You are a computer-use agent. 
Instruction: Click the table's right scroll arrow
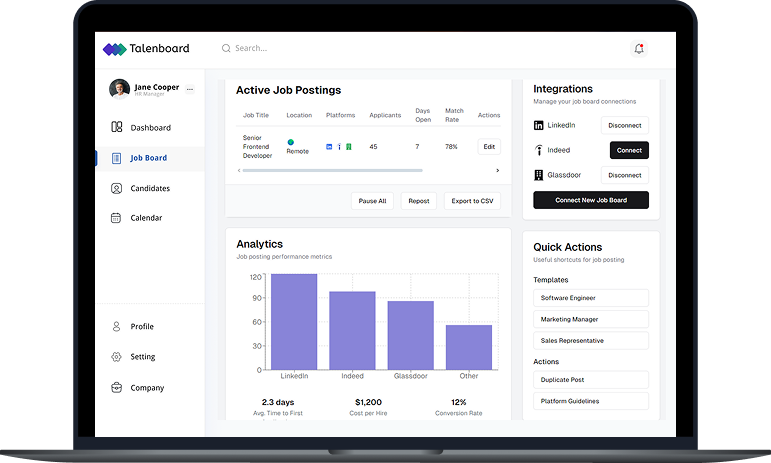(497, 170)
